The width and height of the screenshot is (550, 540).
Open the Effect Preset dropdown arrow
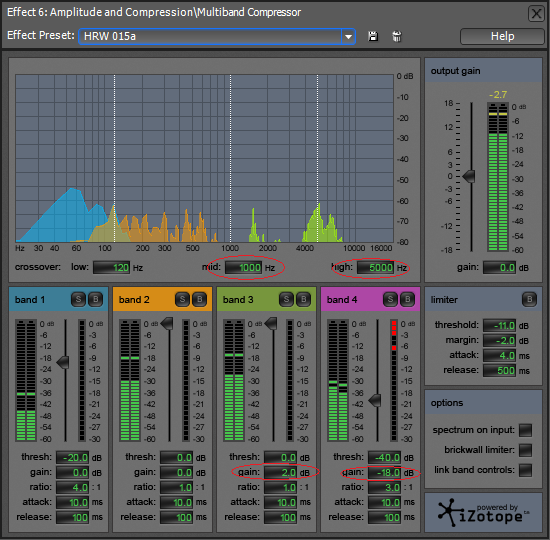tap(348, 36)
